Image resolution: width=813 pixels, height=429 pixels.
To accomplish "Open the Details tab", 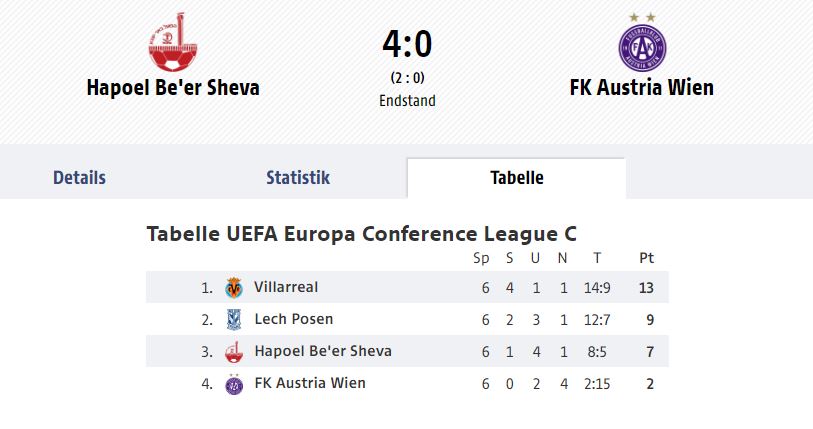I will [79, 177].
